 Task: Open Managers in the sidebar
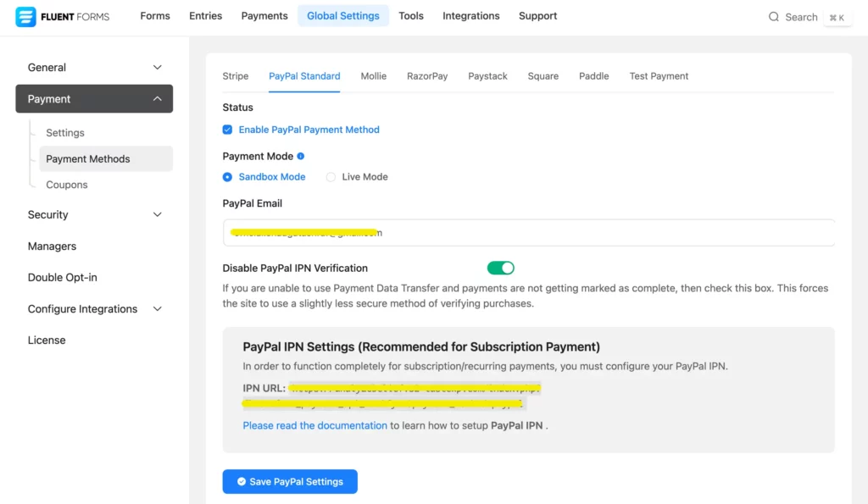(52, 246)
